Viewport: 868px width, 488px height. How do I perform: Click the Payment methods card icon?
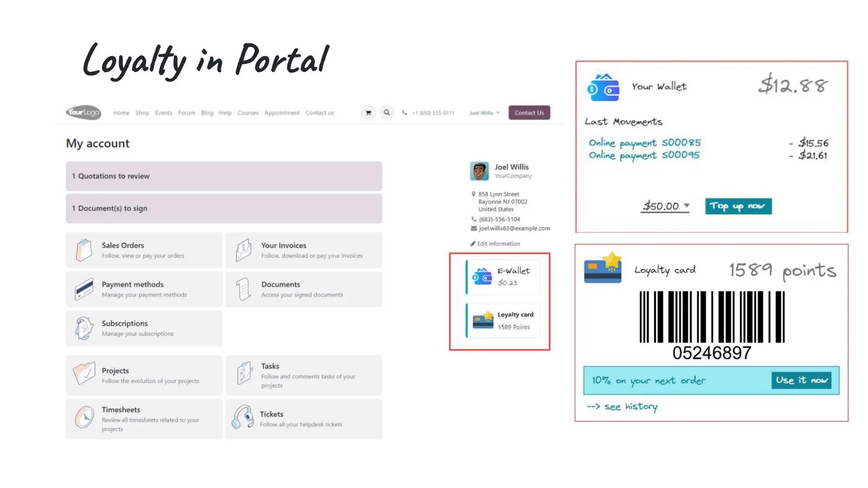pyautogui.click(x=84, y=289)
